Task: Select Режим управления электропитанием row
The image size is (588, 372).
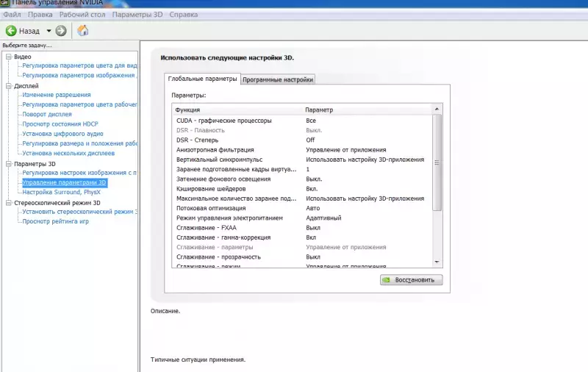Action: click(x=302, y=218)
